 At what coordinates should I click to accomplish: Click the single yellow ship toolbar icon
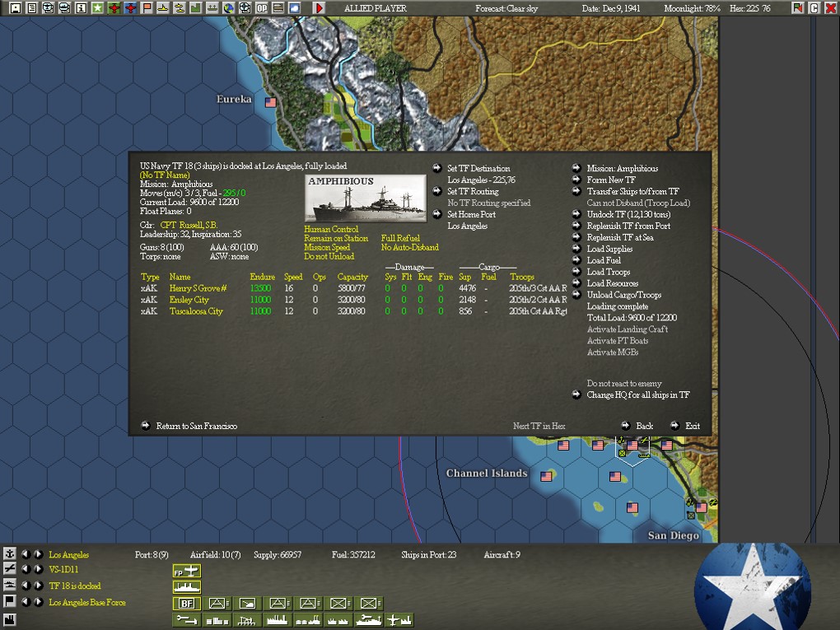tap(163, 8)
